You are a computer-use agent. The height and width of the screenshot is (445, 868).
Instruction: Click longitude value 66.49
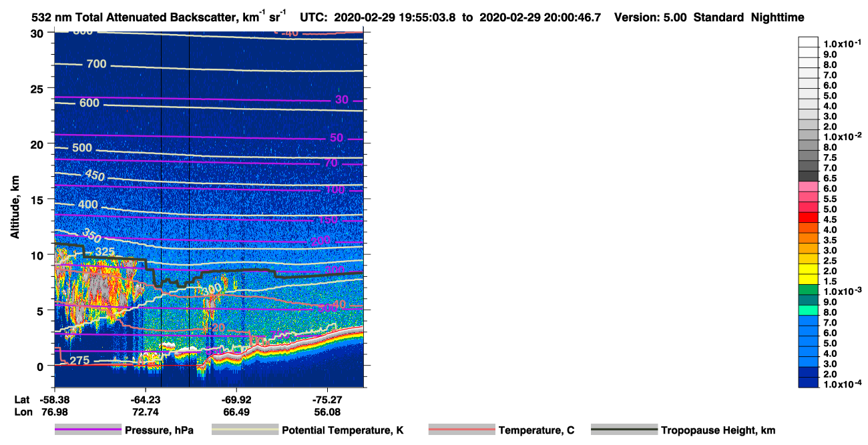(x=236, y=412)
